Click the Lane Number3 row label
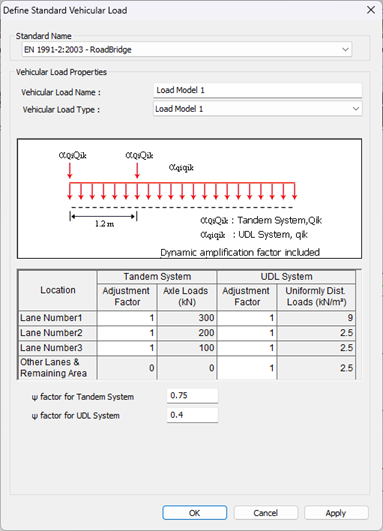 point(58,347)
